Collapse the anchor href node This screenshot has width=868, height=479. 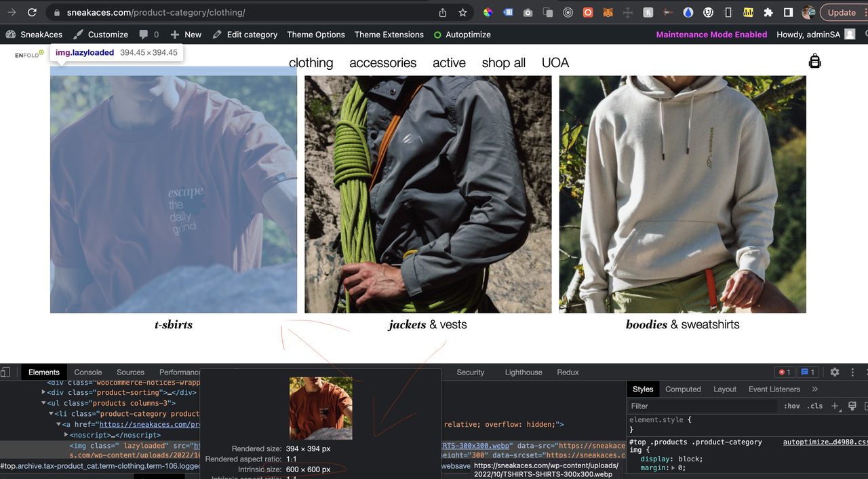[x=59, y=425]
